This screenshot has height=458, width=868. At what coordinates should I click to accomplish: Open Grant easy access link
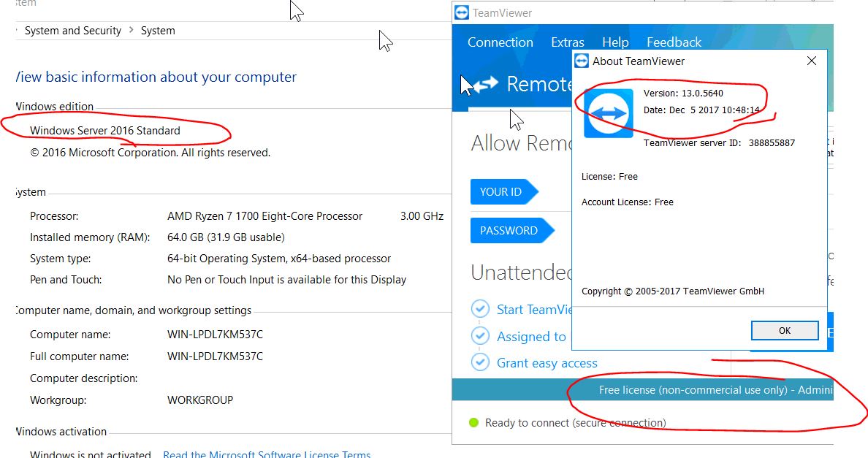(x=547, y=363)
